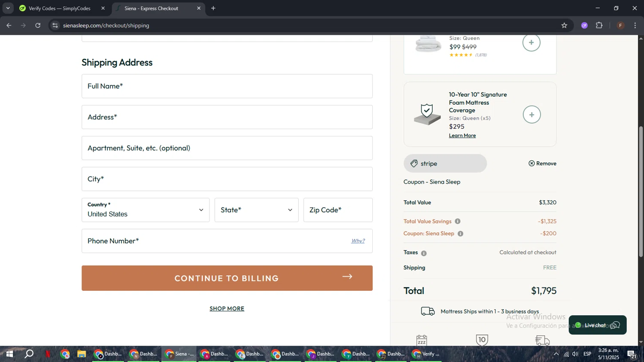This screenshot has height=362, width=644.
Task: Open the Windows Start menu
Action: (9, 354)
